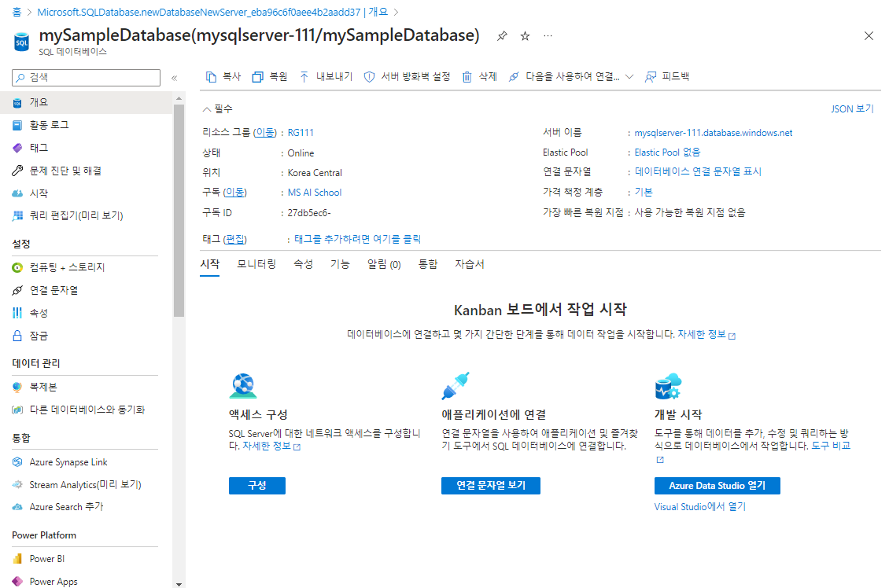Switch to 속성 tab
This screenshot has width=889, height=588.
point(303,265)
